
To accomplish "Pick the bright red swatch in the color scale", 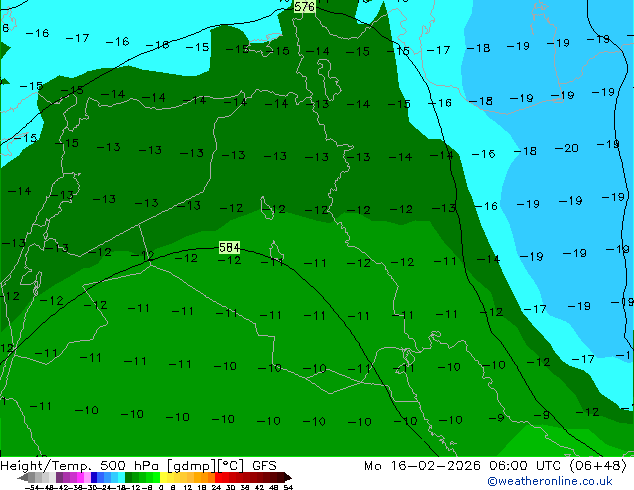I will click(218, 477).
